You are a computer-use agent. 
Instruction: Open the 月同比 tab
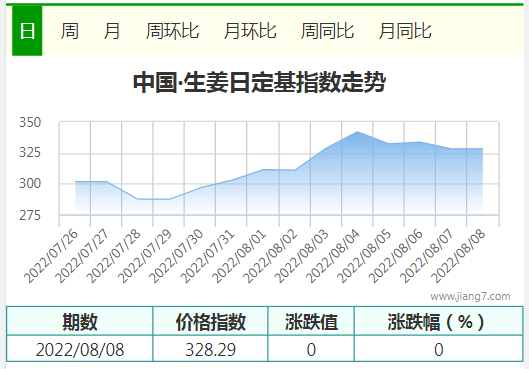[x=405, y=31]
